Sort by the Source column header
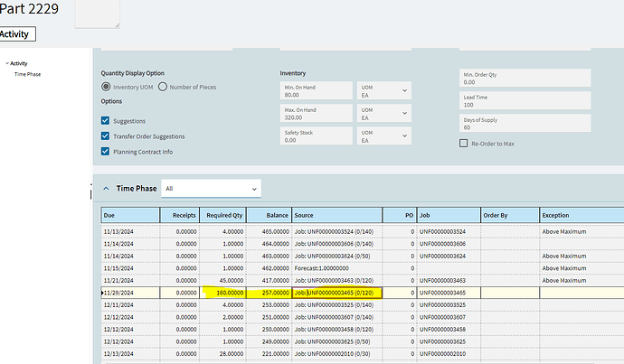 click(337, 215)
